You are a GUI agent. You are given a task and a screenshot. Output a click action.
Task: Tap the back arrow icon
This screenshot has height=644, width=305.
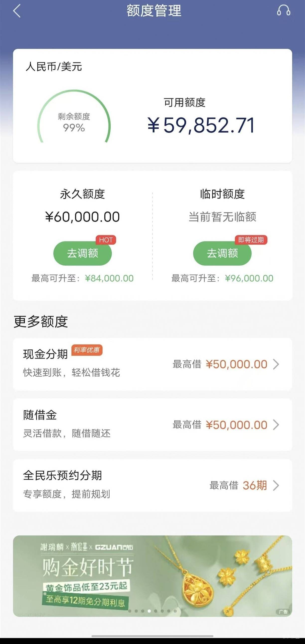[17, 11]
